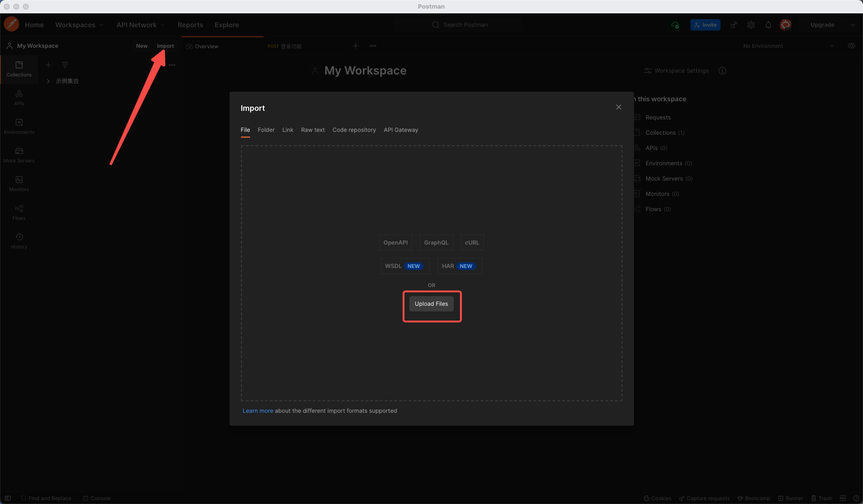Viewport: 863px width, 504px height.
Task: Open Workspace Settings
Action: click(676, 71)
